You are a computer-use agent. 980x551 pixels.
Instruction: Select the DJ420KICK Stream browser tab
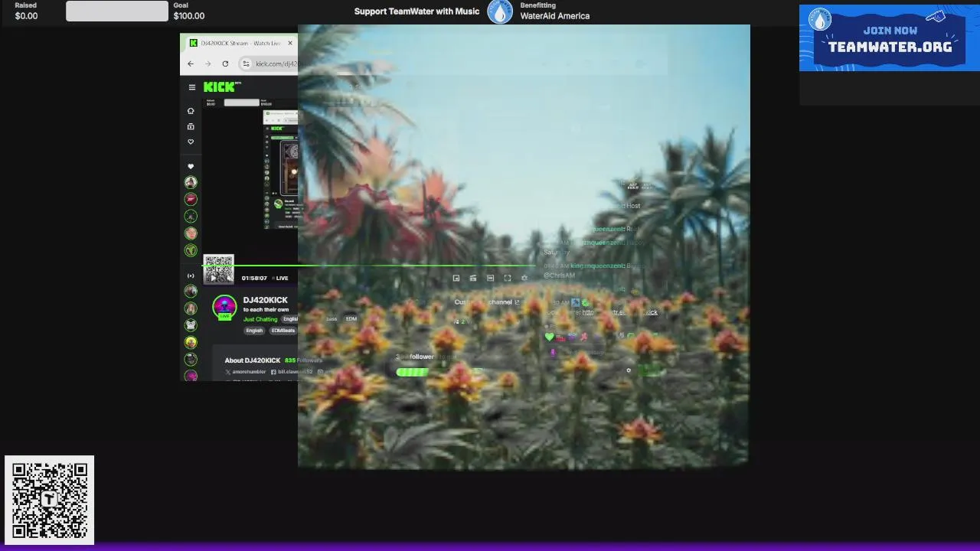[241, 43]
